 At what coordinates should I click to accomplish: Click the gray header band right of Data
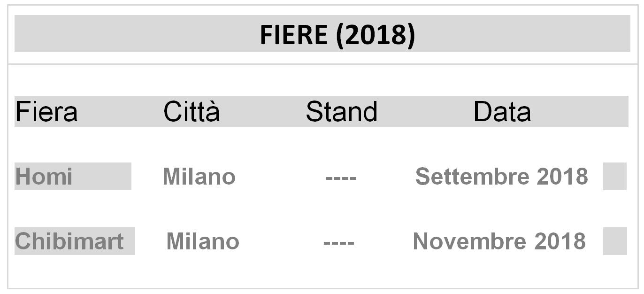[582, 112]
